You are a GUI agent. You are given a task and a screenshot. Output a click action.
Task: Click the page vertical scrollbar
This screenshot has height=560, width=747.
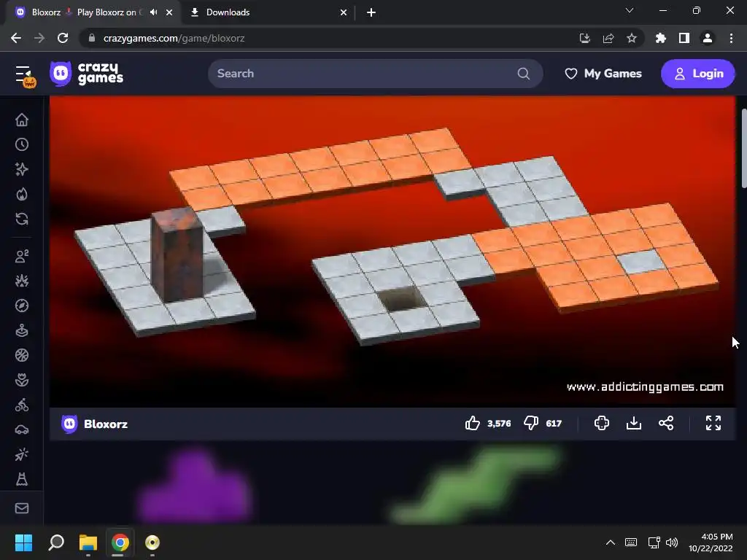(743, 149)
